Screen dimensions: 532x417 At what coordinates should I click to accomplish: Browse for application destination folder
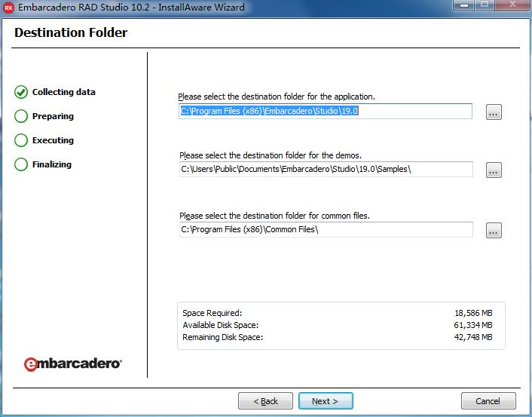coord(494,112)
